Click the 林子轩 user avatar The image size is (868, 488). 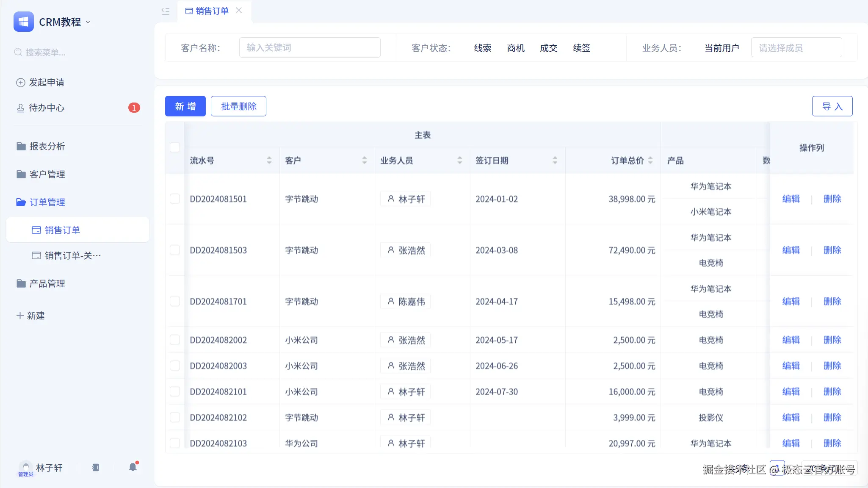pyautogui.click(x=25, y=466)
